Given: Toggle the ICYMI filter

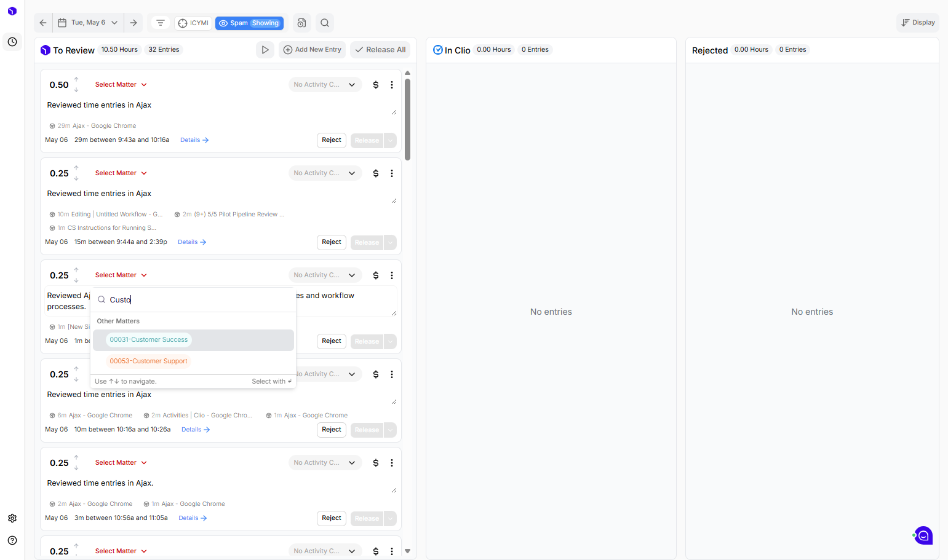Looking at the screenshot, I should pyautogui.click(x=194, y=23).
